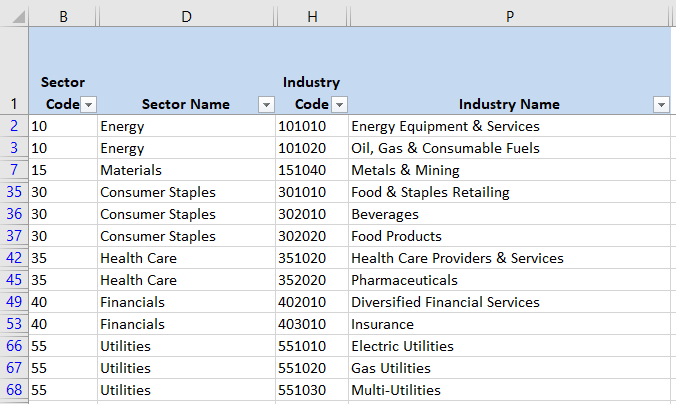Select cell with industry code 151040
Viewport: 676px width, 404px height.
(x=312, y=170)
